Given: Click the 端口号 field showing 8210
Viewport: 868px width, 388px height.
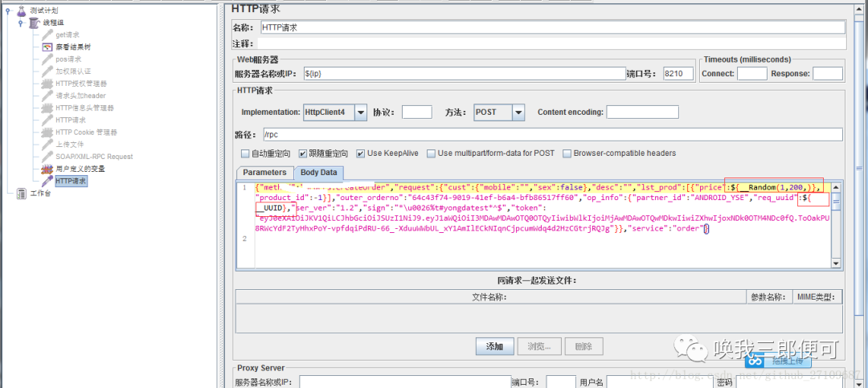Looking at the screenshot, I should [x=678, y=74].
